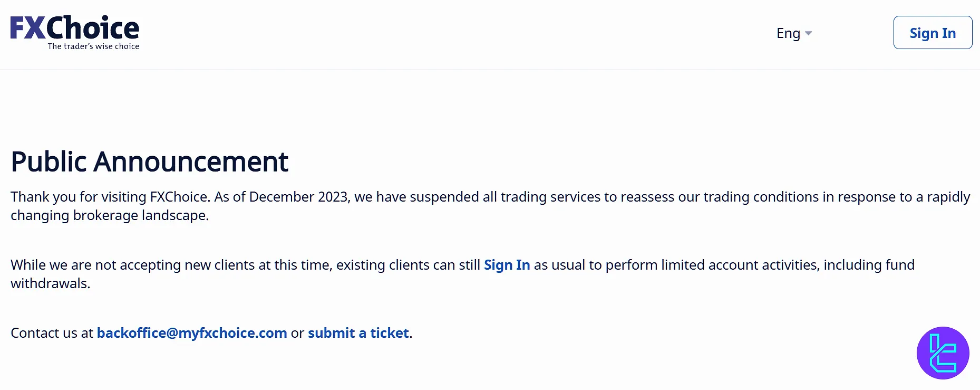Click the "Contact us at" text
This screenshot has height=390, width=980.
tap(52, 333)
